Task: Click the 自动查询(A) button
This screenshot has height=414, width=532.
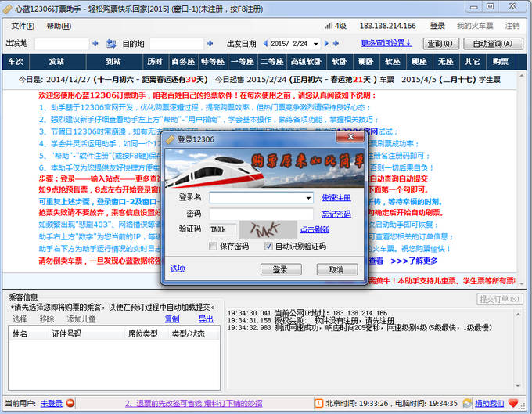Action: point(493,44)
